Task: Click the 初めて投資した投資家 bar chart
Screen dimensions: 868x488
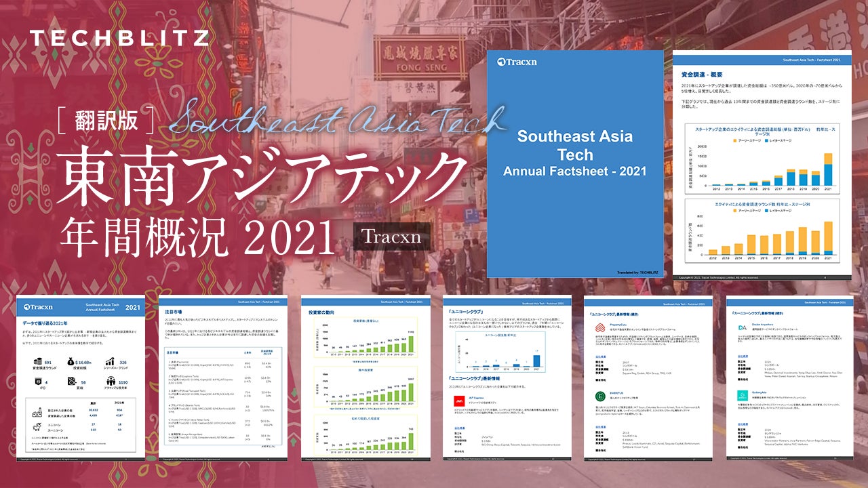Action: click(366, 435)
